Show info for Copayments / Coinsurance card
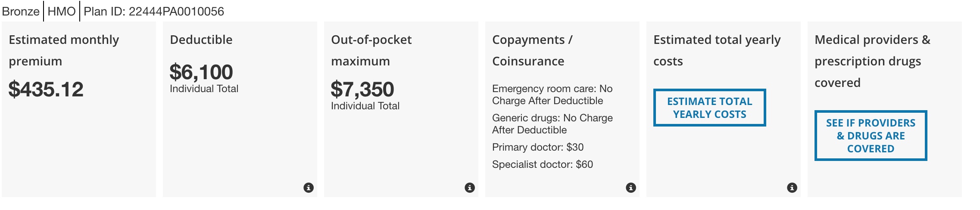Screen dimensions: 980x210 click(631, 188)
